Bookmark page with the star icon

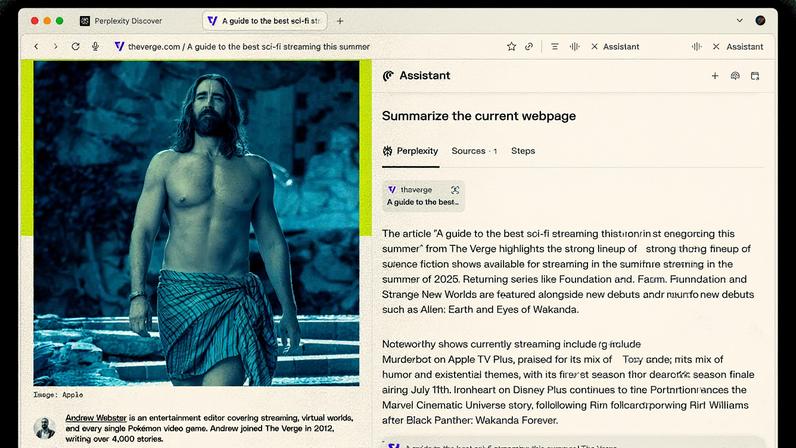[x=511, y=46]
